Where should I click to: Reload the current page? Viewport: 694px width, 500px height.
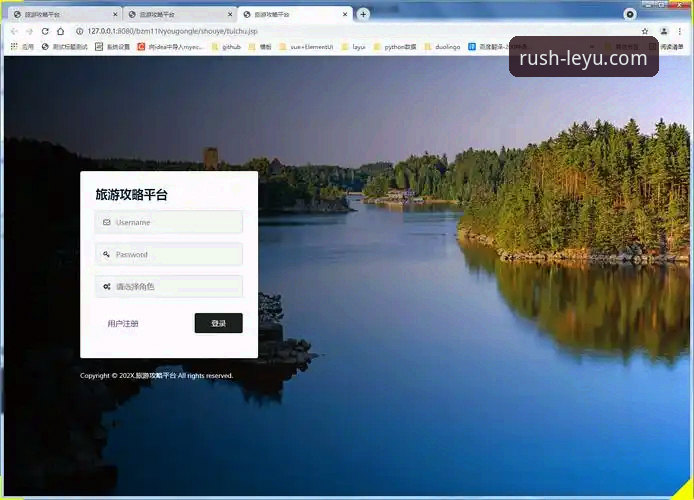click(45, 31)
